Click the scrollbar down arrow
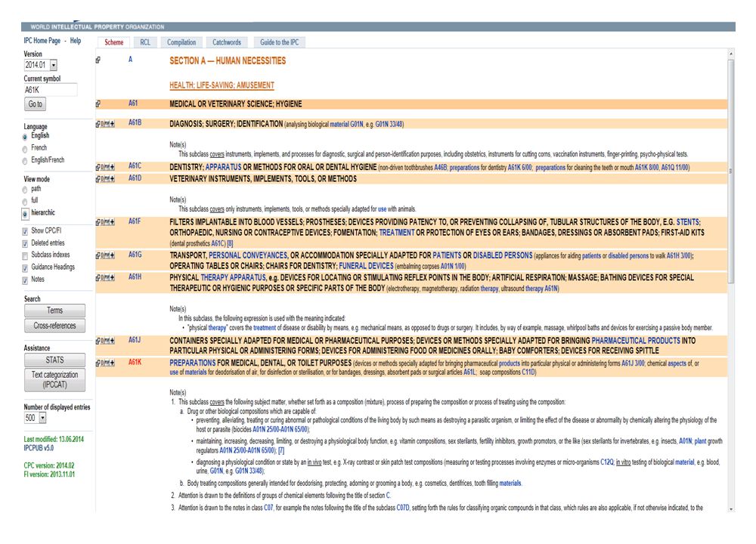 point(731,508)
